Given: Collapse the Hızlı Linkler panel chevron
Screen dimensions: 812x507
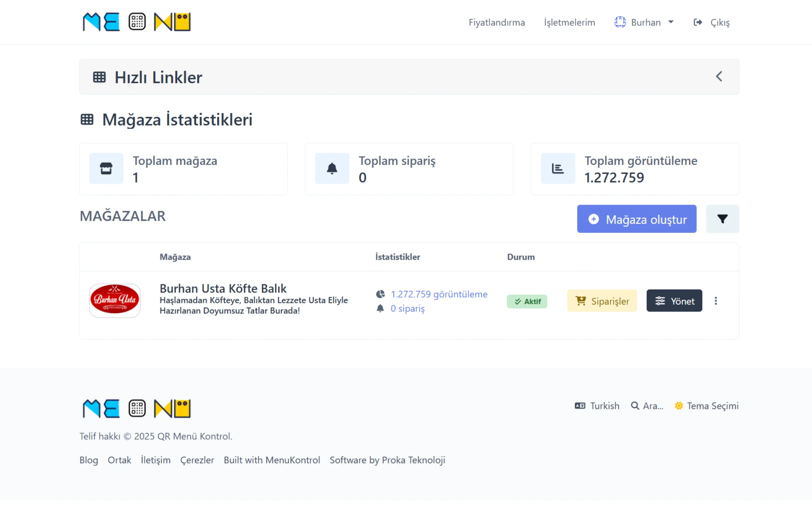Looking at the screenshot, I should pyautogui.click(x=719, y=77).
